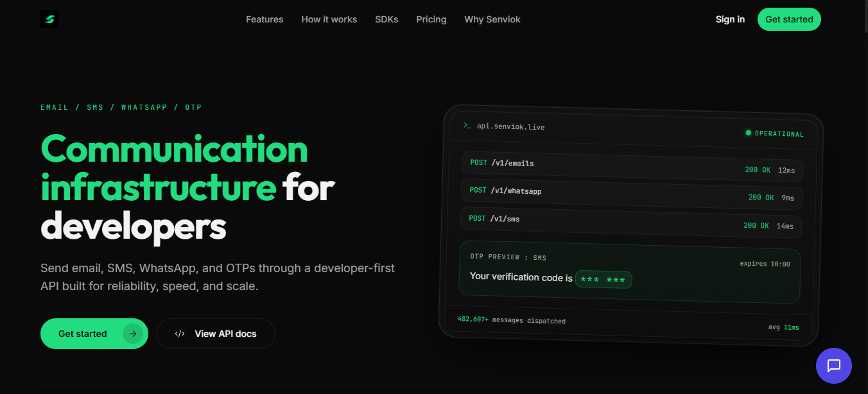
Task: Open the chat widget bubble
Action: [833, 366]
